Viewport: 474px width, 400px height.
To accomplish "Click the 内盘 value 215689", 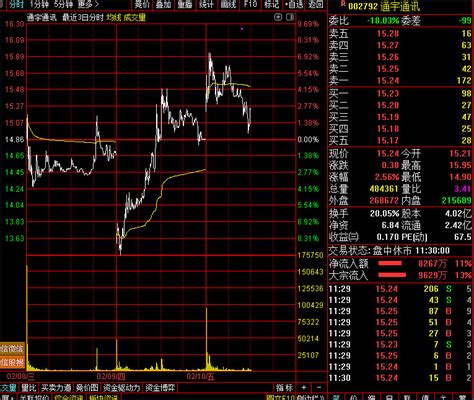I will tap(456, 201).
